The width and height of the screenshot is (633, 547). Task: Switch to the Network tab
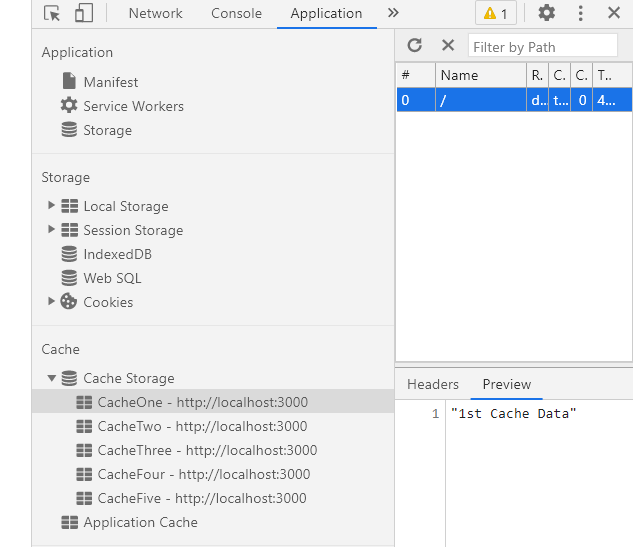[155, 13]
